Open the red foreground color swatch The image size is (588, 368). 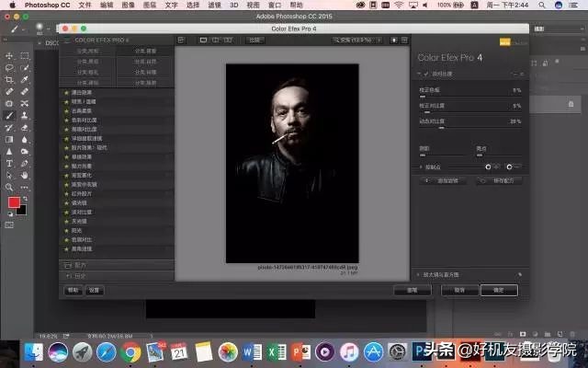point(14,202)
